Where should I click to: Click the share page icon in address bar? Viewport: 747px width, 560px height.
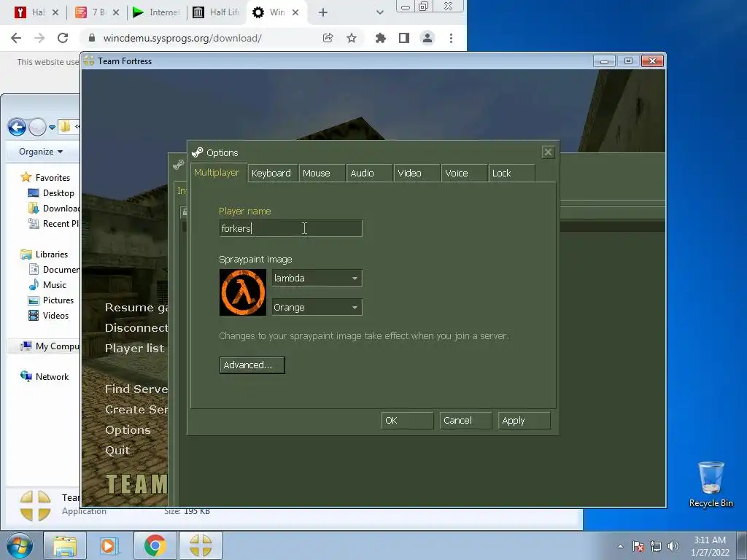pos(328,38)
